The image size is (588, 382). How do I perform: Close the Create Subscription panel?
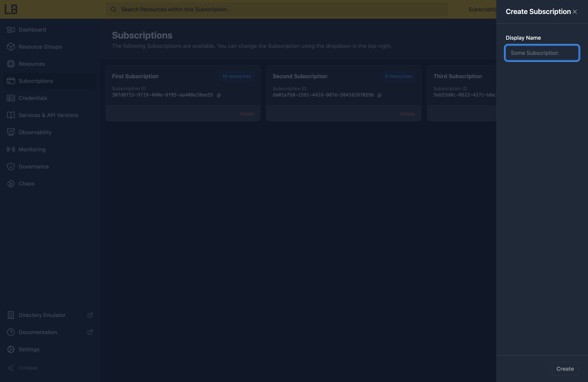(575, 12)
